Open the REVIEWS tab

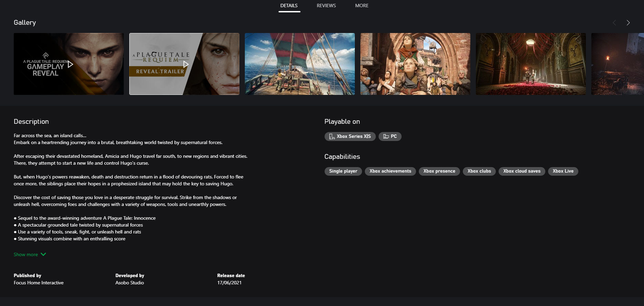click(326, 6)
